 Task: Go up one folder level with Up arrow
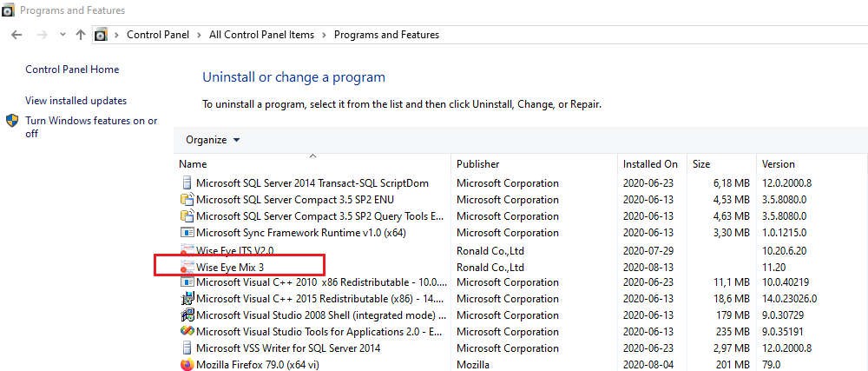tap(81, 35)
